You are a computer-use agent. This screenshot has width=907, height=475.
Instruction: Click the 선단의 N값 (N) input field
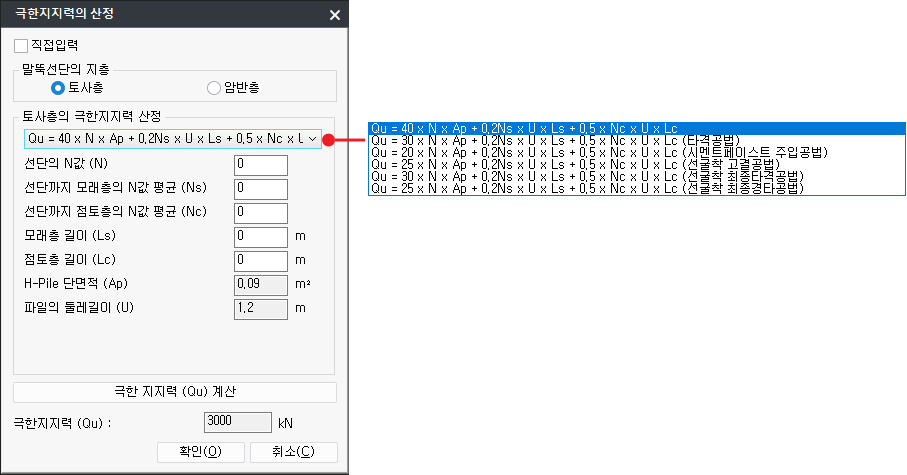pos(261,165)
